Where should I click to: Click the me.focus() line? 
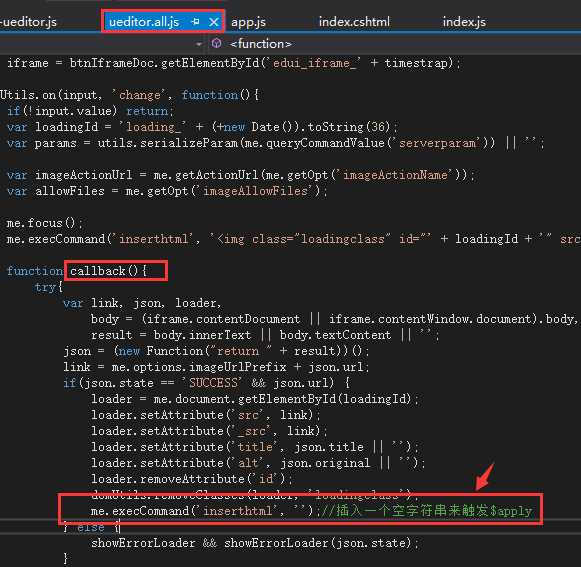44,223
